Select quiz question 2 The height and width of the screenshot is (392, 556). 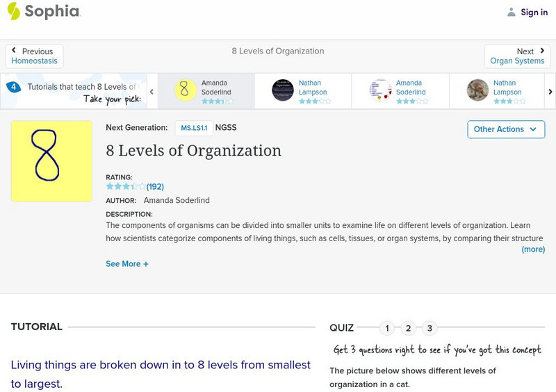[409, 328]
